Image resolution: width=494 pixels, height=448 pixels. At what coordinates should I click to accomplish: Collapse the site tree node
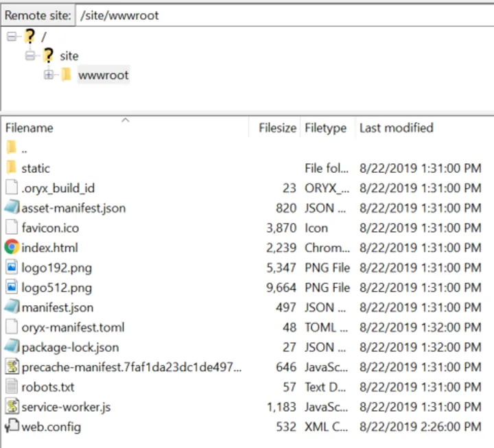(x=30, y=56)
